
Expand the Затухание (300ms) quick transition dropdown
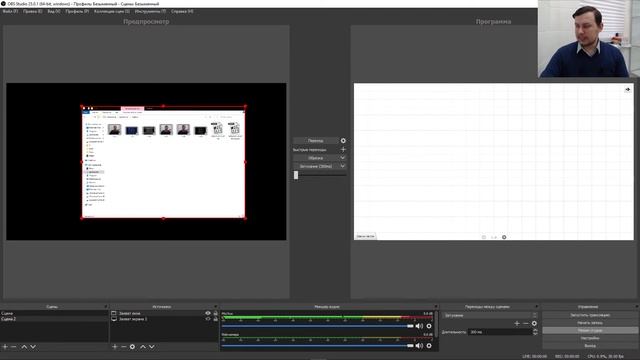342,167
